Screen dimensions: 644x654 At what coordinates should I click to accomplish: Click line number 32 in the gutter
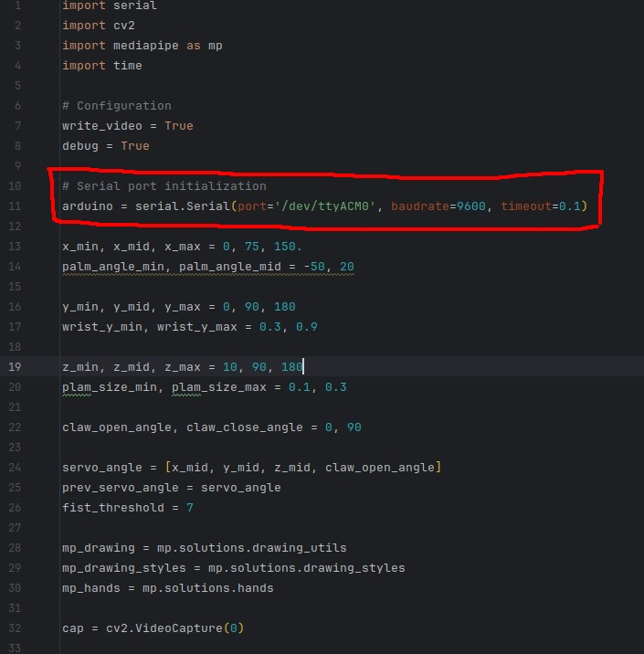(x=15, y=628)
